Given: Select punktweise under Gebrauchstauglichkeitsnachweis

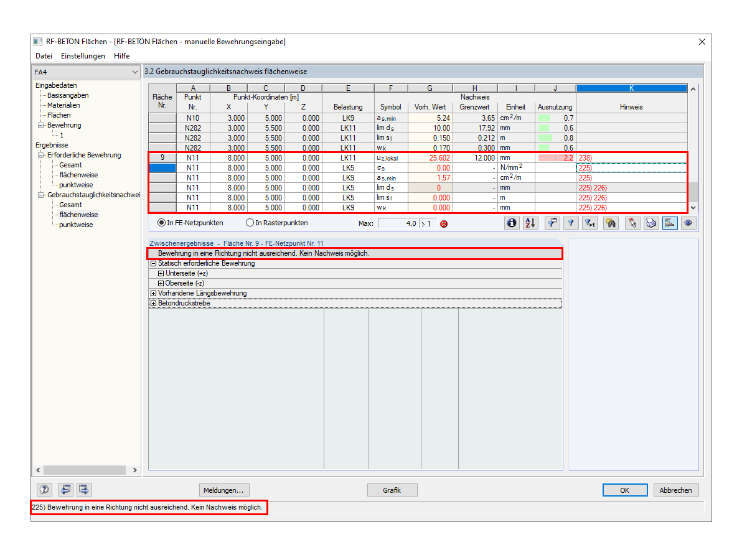Looking at the screenshot, I should click(76, 225).
